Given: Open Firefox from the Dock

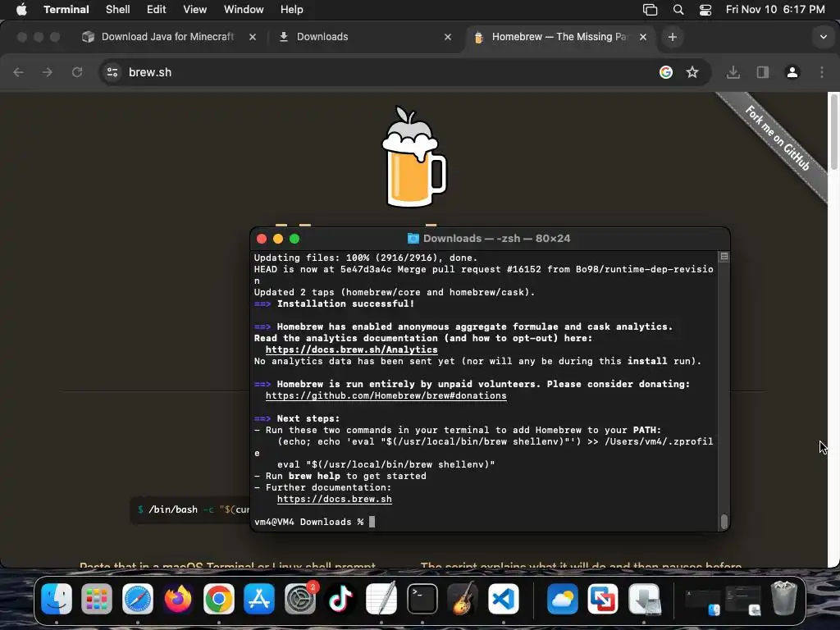Looking at the screenshot, I should click(178, 598).
